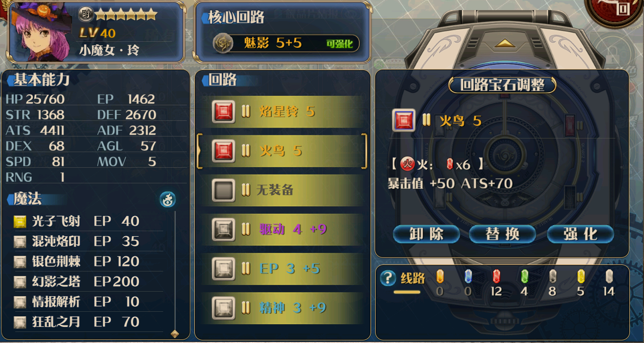Screen dimensions: 644x343
Task: Select the EP 3 +5 gem icon
Action: 224,268
